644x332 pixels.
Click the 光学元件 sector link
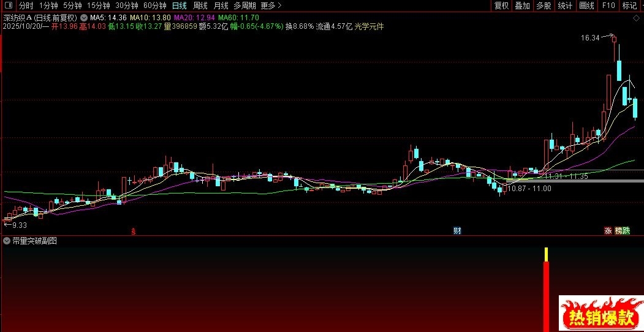coord(369,26)
